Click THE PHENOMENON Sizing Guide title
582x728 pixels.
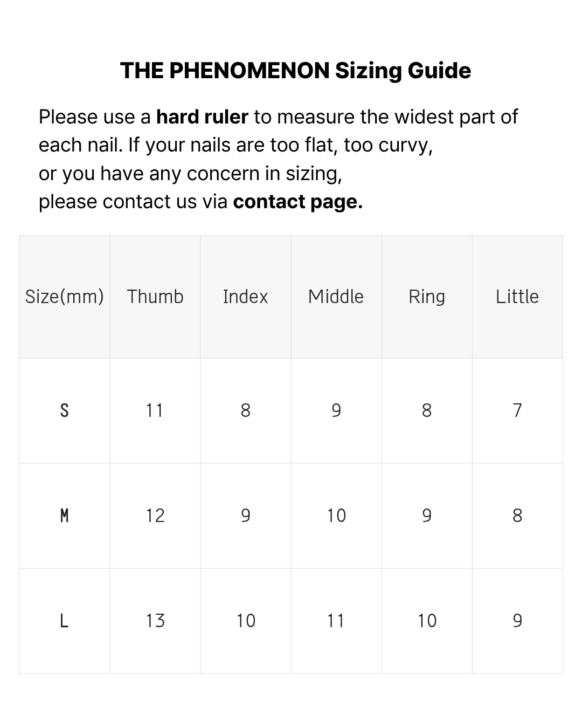click(295, 71)
